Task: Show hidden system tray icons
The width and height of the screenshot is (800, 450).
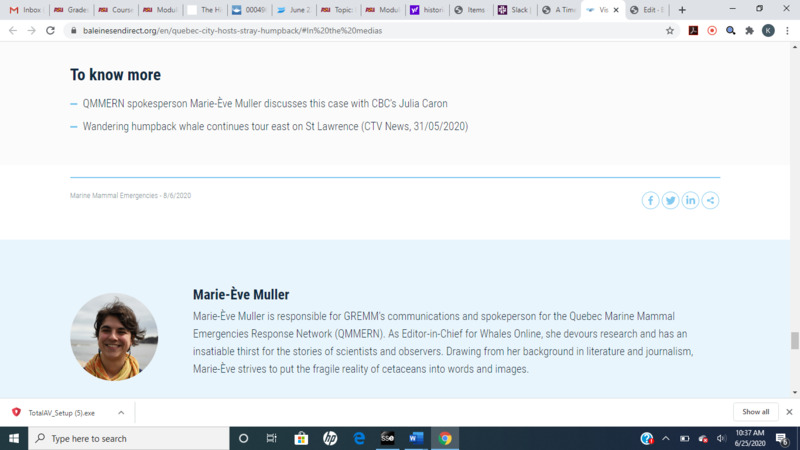Action: point(666,438)
